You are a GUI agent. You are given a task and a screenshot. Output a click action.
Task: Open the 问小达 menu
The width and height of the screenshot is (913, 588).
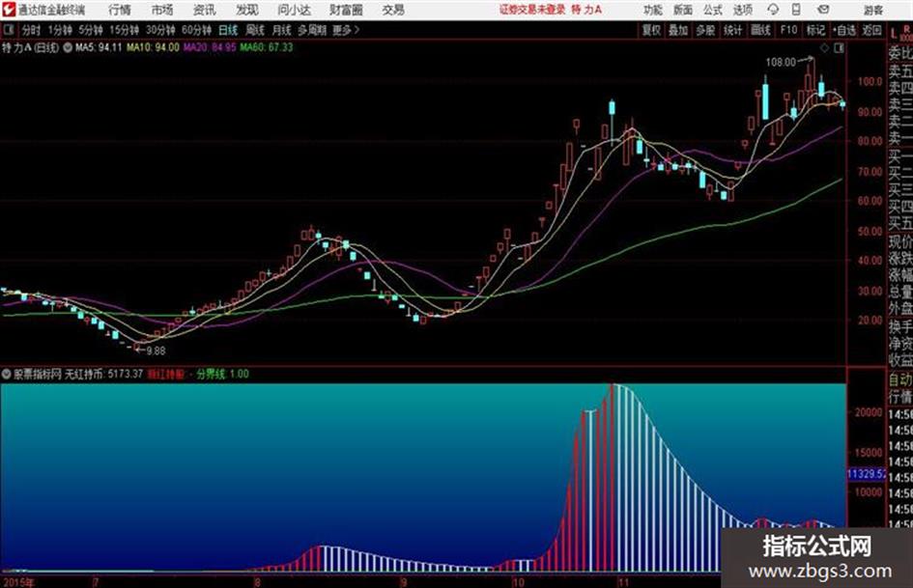tap(294, 10)
